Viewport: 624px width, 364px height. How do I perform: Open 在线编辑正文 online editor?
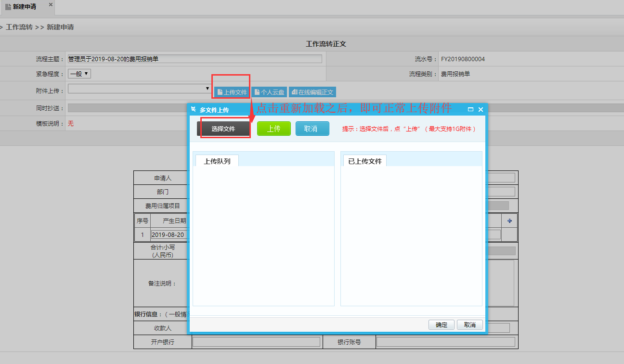coord(312,92)
